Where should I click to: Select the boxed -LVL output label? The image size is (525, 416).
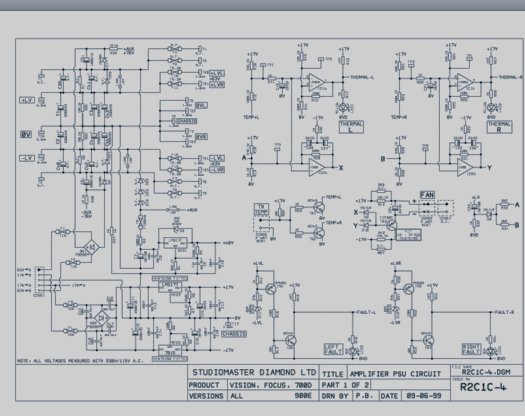point(217,158)
